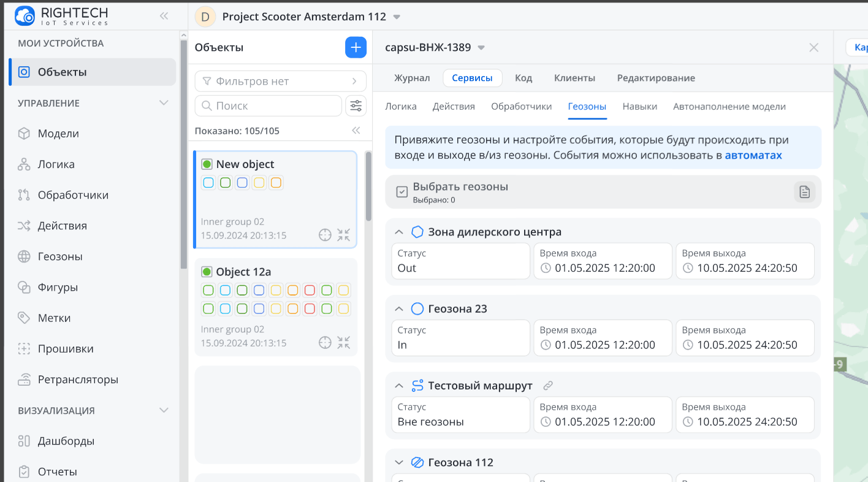
Task: Toggle Выбрать геозоны checkbox
Action: click(402, 192)
